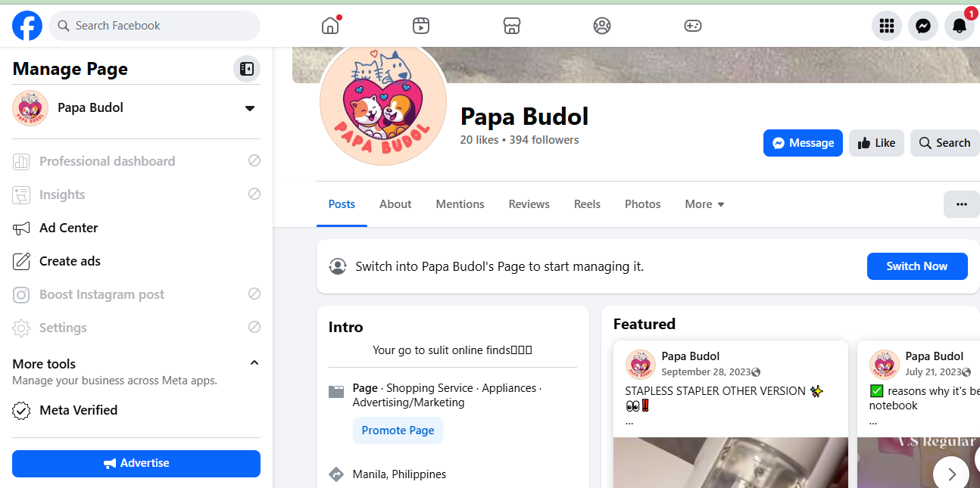Show next featured post with arrow
The image size is (980, 488).
[x=951, y=474]
